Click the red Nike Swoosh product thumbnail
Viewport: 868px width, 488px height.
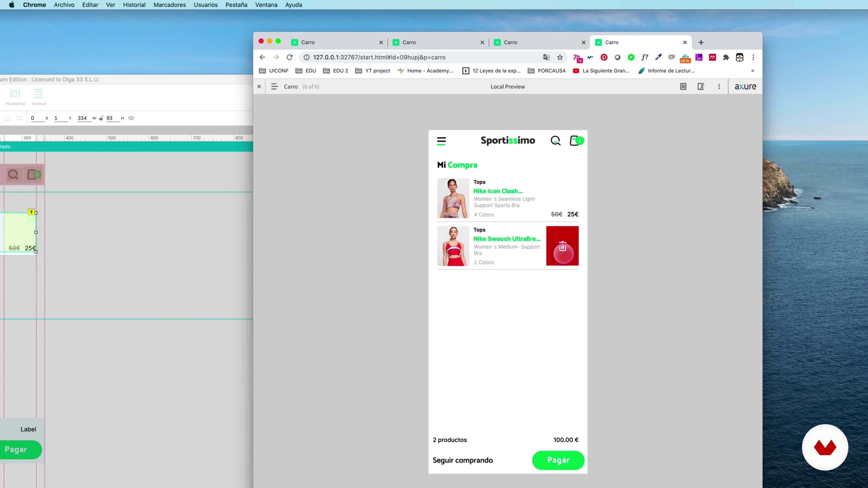(x=453, y=246)
